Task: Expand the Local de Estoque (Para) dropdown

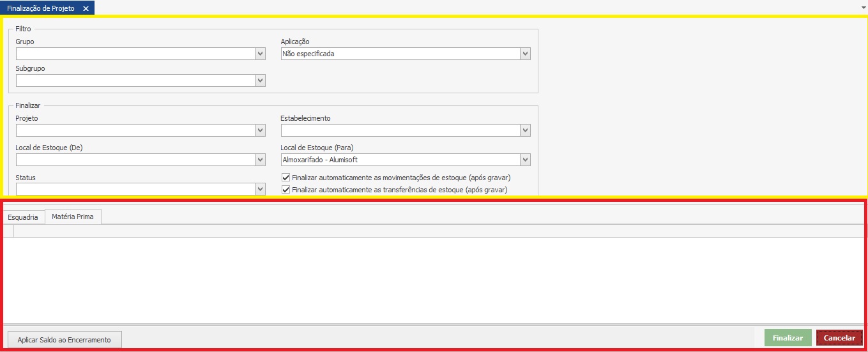Action: [x=525, y=160]
